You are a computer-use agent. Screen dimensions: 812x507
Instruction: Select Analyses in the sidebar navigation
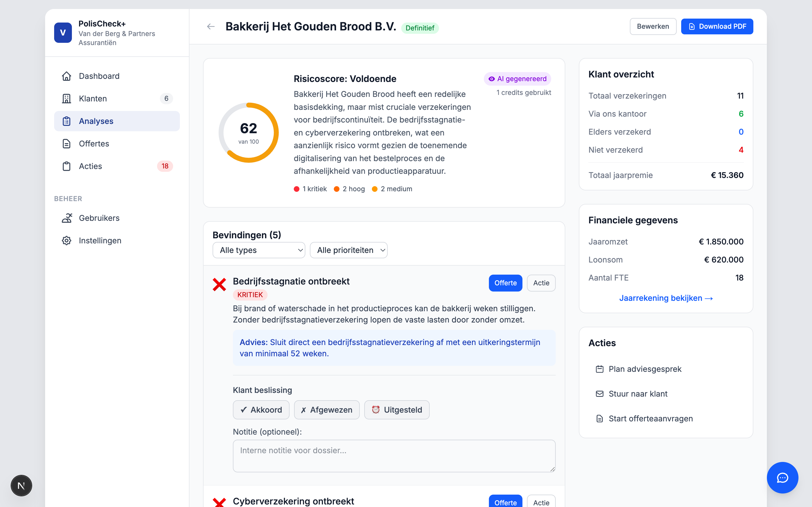pos(96,121)
